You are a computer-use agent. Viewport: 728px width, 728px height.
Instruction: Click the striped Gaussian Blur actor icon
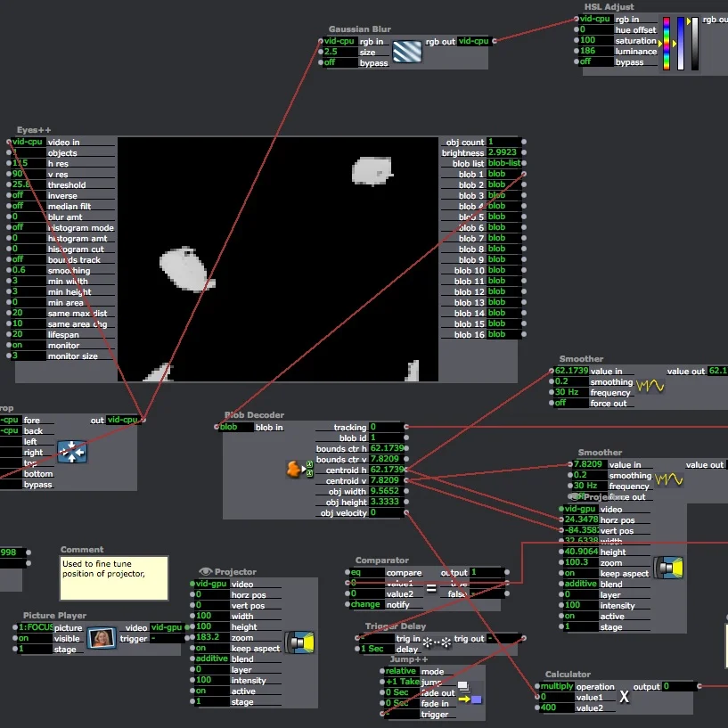[x=406, y=52]
